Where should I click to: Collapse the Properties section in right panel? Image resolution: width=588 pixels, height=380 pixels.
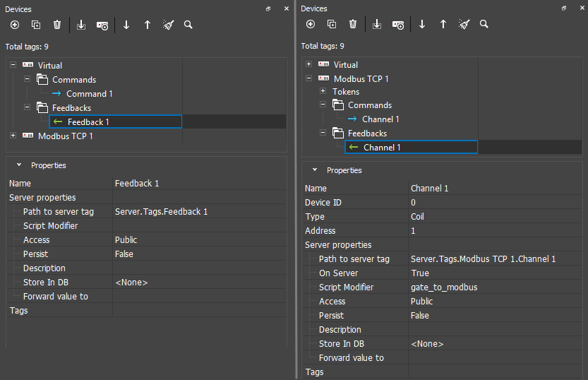tap(315, 170)
